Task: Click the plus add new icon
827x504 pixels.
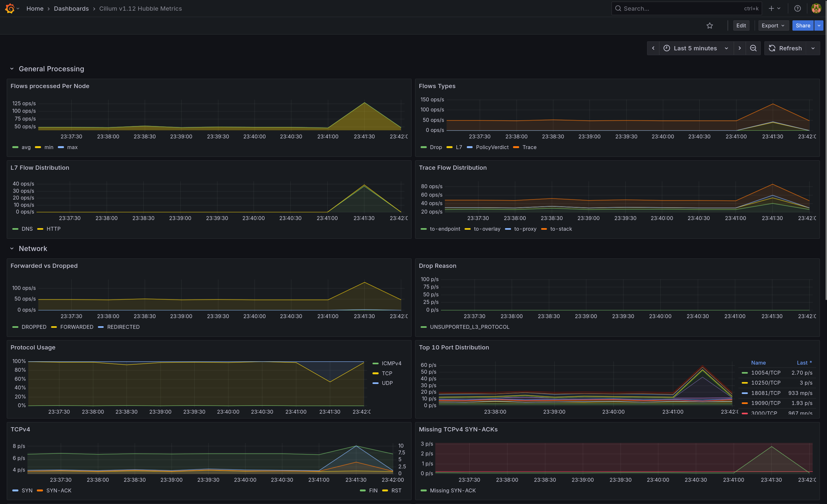Action: 772,8
